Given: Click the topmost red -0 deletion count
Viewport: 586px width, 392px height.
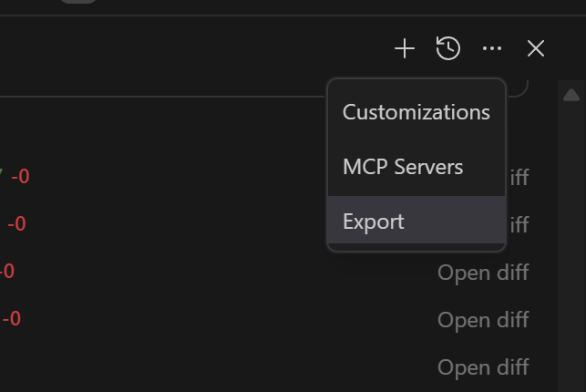Looking at the screenshot, I should point(20,177).
